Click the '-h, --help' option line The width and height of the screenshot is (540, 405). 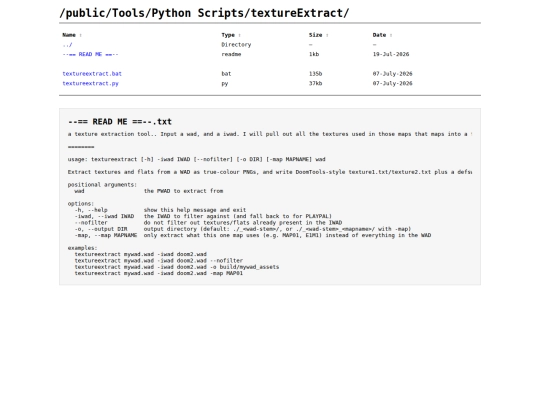(x=160, y=210)
